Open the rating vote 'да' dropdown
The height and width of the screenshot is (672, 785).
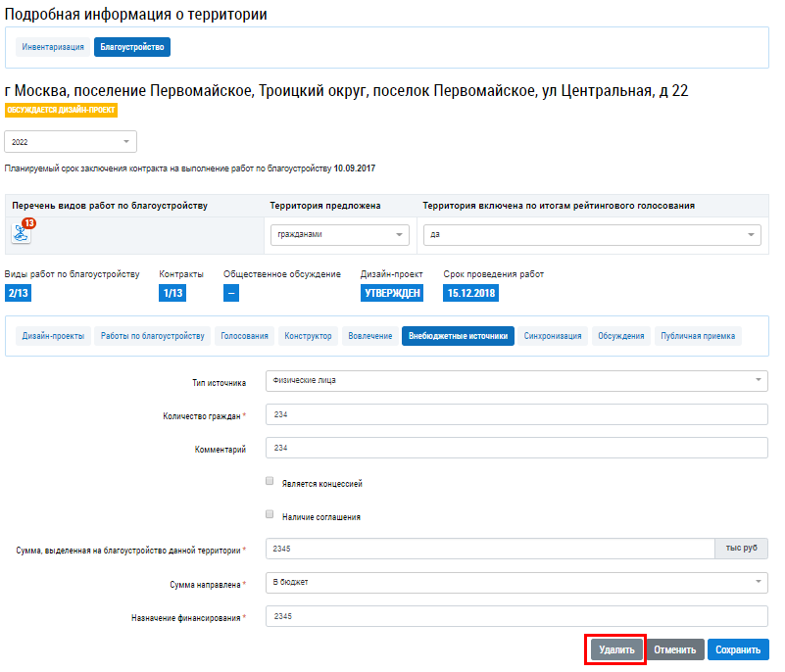click(x=591, y=235)
